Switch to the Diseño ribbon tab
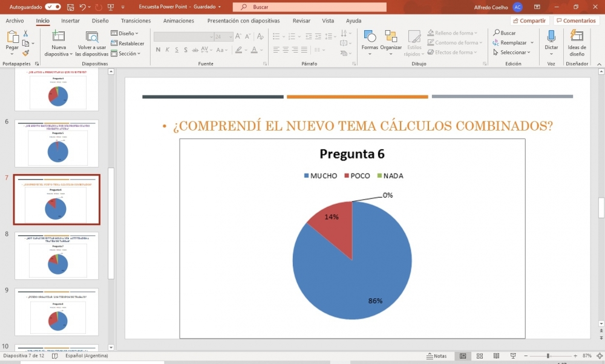This screenshot has height=364, width=605. tap(100, 21)
